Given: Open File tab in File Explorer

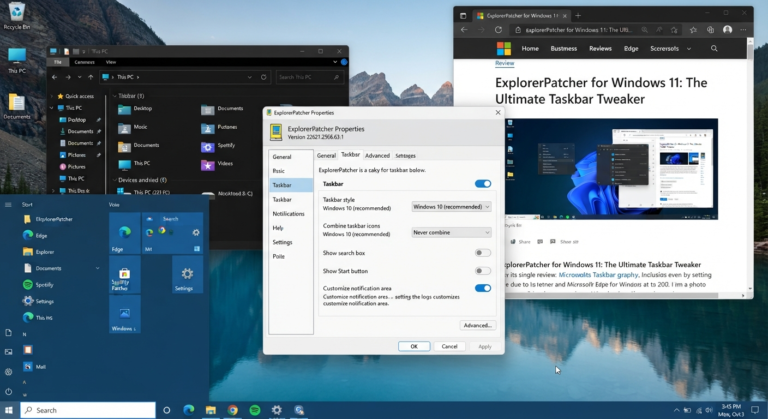Looking at the screenshot, I should click(58, 62).
